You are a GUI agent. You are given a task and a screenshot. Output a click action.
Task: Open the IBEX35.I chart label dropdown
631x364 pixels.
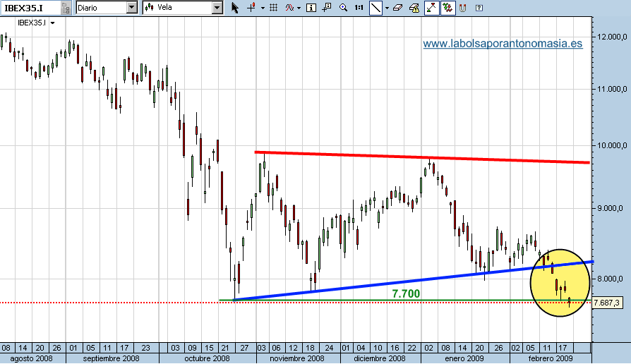pyautogui.click(x=52, y=23)
